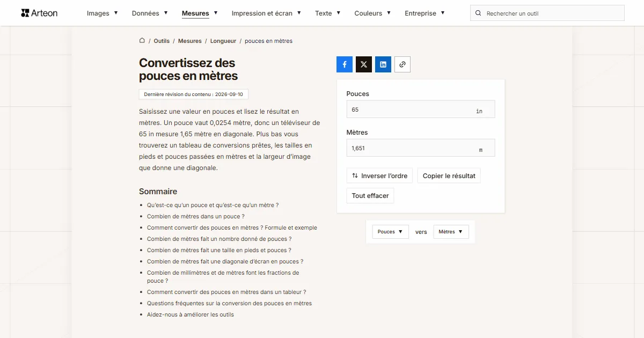The height and width of the screenshot is (338, 644).
Task: Copy the page link icon
Action: point(402,64)
